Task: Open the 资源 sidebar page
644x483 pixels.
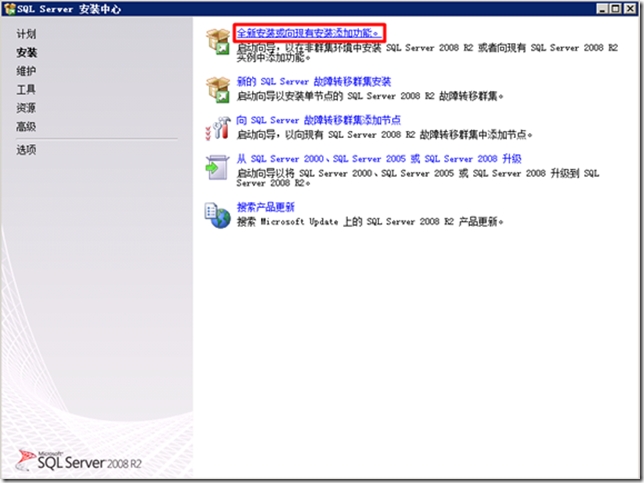Action: coord(26,108)
